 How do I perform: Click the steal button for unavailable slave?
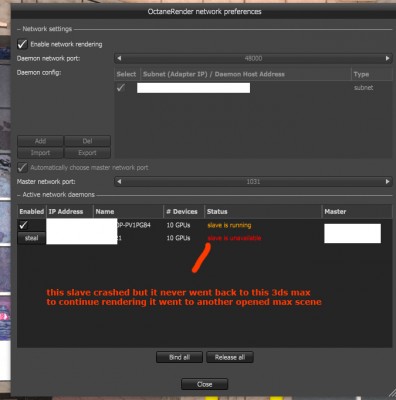tap(31, 238)
